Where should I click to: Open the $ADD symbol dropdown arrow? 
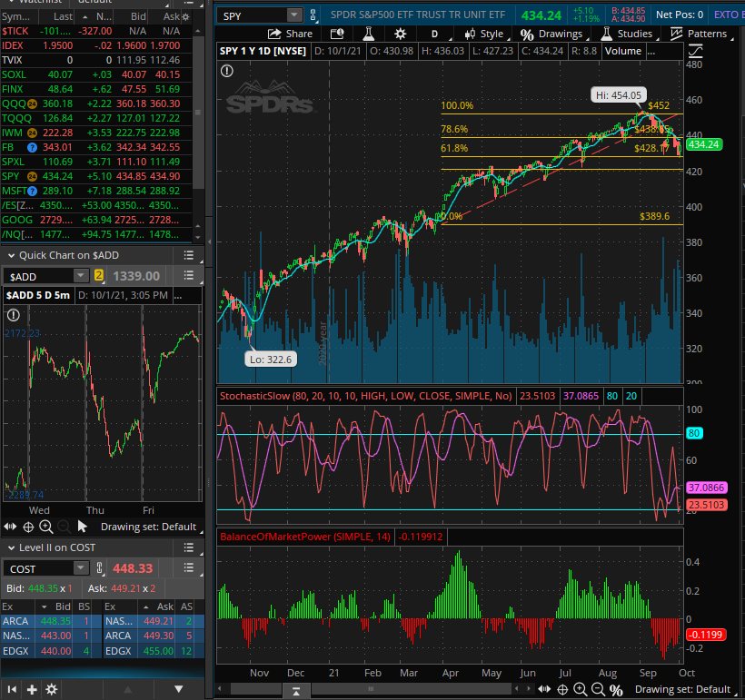click(x=81, y=275)
